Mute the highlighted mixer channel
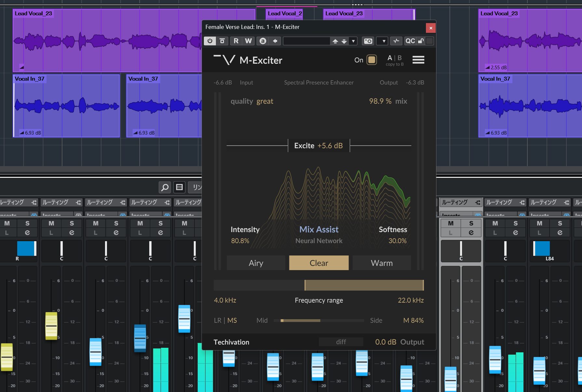 [451, 223]
